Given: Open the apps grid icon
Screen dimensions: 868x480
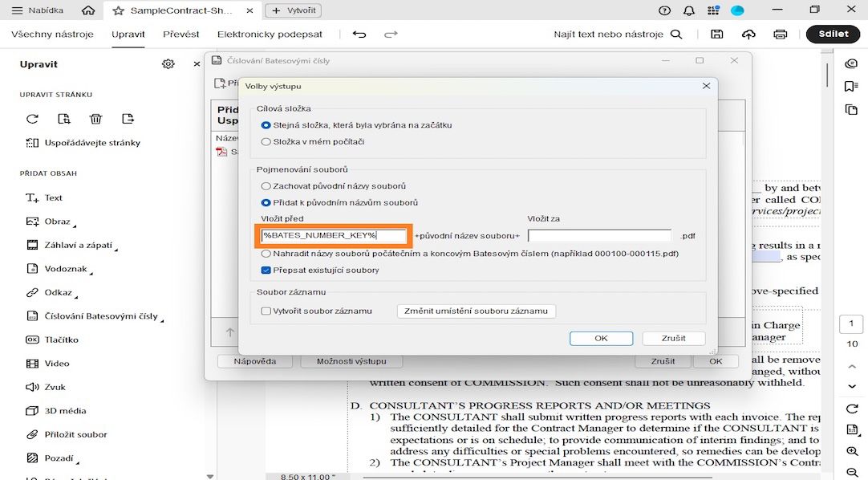Looking at the screenshot, I should [x=713, y=10].
